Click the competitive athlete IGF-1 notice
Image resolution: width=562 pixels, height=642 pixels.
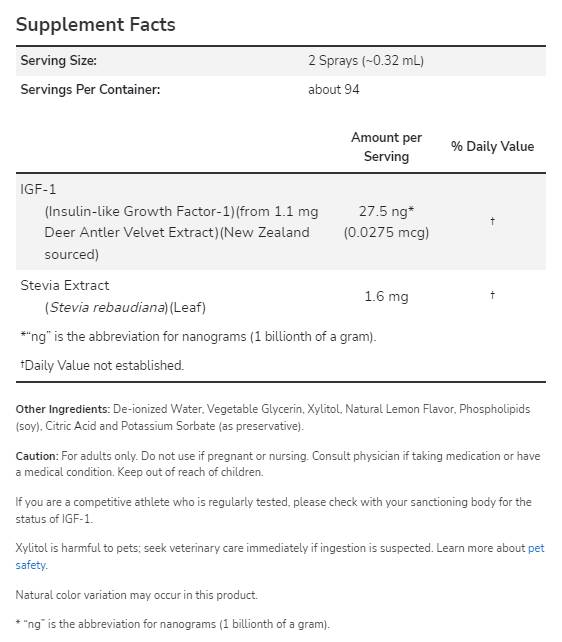273,510
